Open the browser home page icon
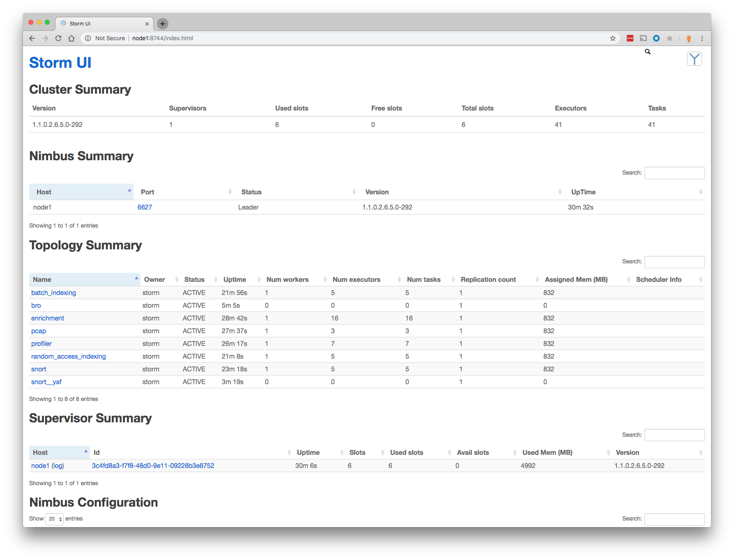This screenshot has height=560, width=734. 71,38
